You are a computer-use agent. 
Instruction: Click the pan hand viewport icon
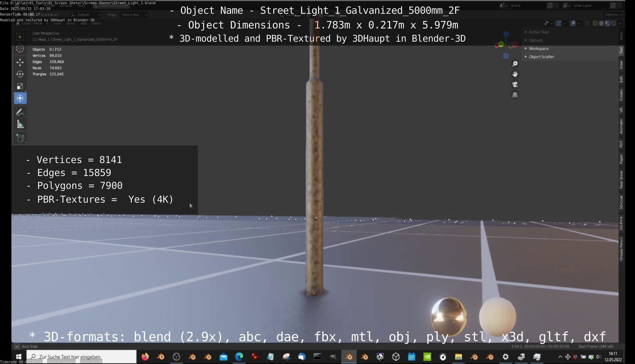pos(515,74)
